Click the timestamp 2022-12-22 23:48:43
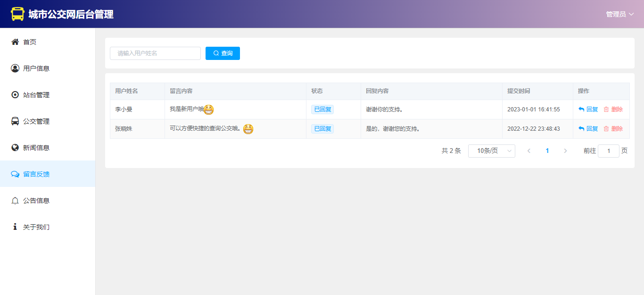Image resolution: width=644 pixels, height=295 pixels. (534, 129)
